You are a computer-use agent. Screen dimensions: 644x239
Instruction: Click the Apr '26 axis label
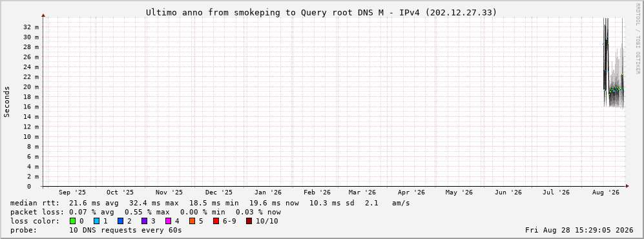click(411, 192)
